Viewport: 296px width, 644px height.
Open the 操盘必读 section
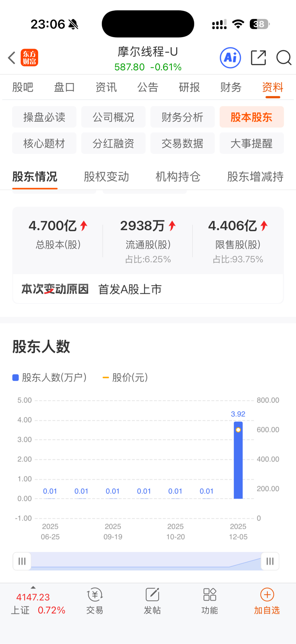click(x=44, y=117)
